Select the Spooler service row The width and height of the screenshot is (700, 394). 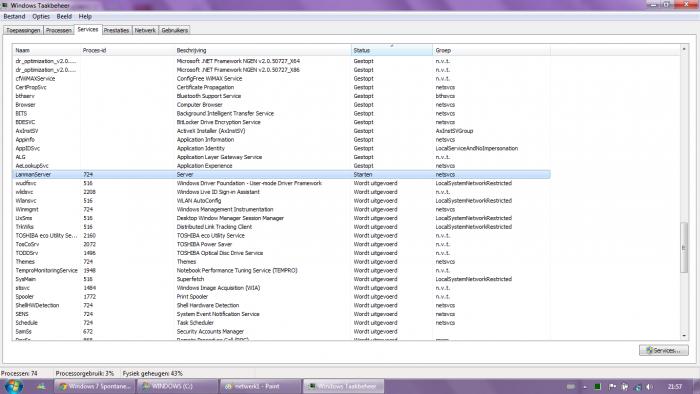281,297
